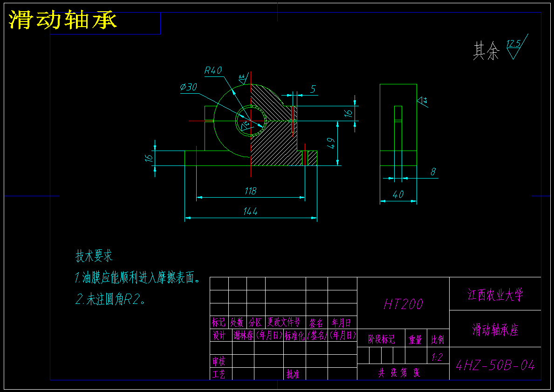This screenshot has height=392, width=554.
Task: Select the 12.5 roughness symbol beside 其余
Action: (517, 47)
